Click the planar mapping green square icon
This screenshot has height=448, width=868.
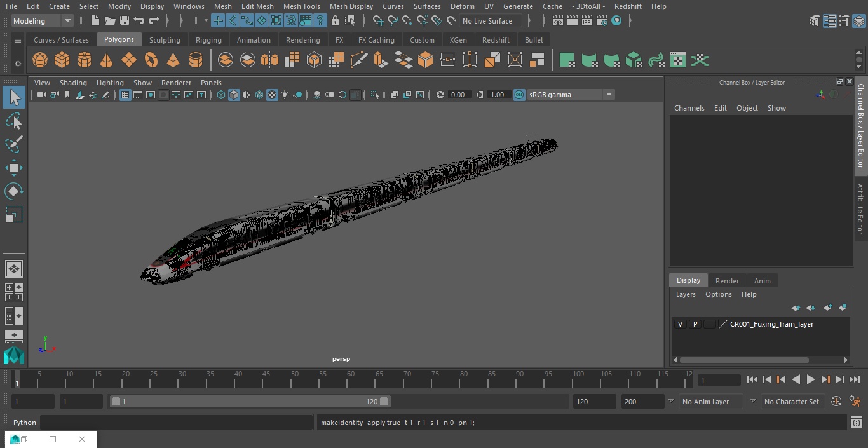tap(567, 60)
